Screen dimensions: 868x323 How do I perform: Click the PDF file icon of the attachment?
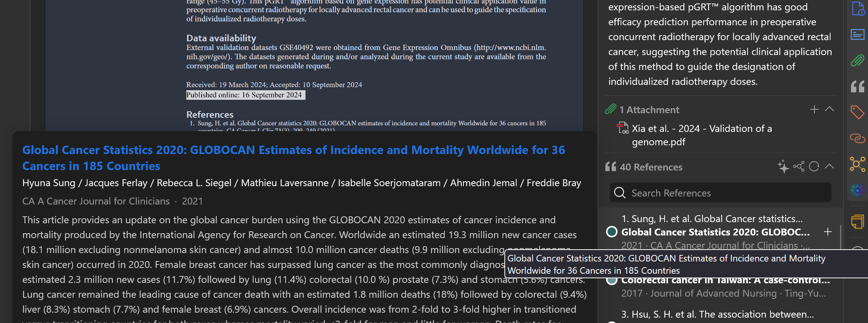click(x=623, y=128)
